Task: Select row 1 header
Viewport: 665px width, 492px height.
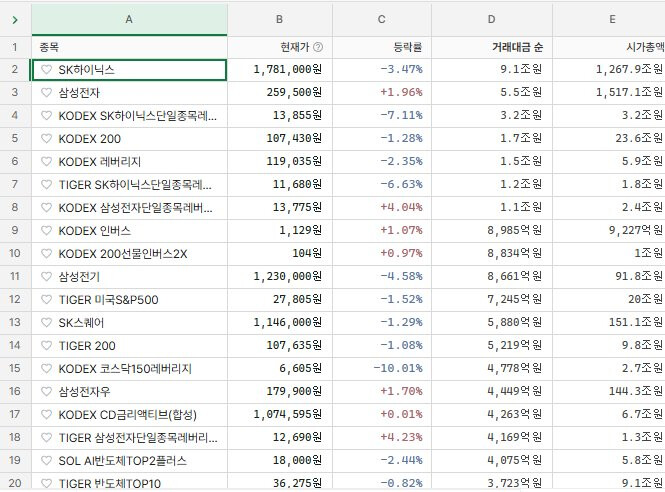Action: point(15,47)
